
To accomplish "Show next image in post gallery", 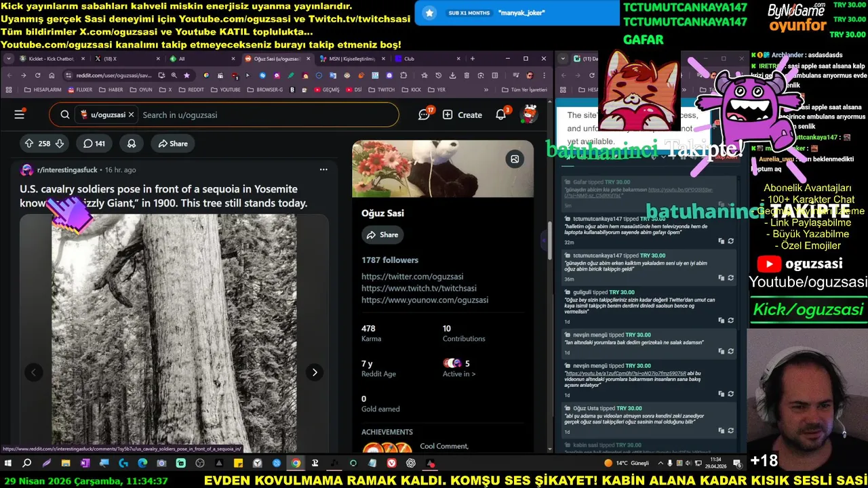I will pos(314,371).
